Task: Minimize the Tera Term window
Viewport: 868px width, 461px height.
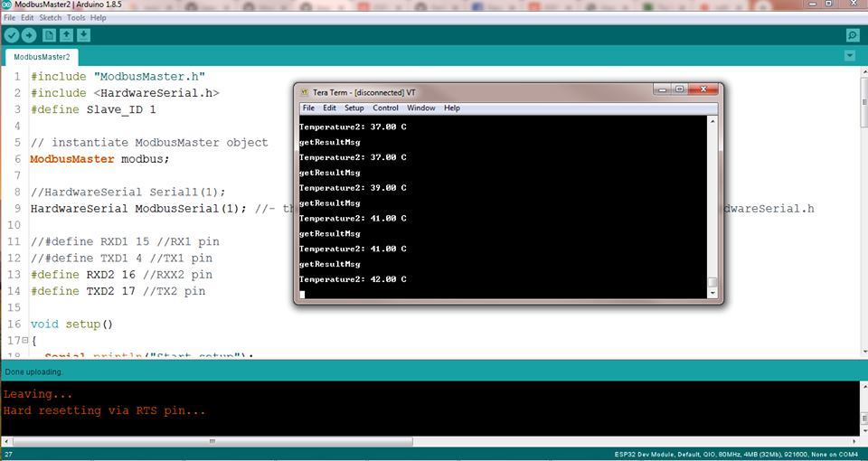Action: click(x=662, y=89)
